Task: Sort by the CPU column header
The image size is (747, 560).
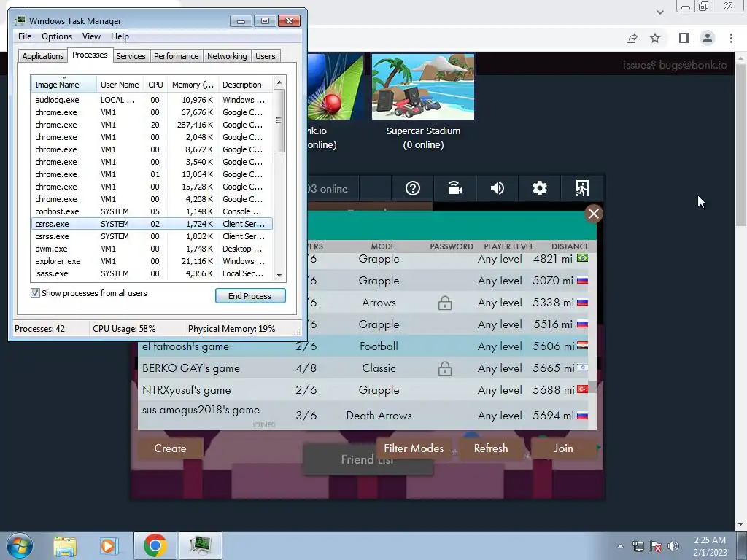Action: [x=155, y=85]
